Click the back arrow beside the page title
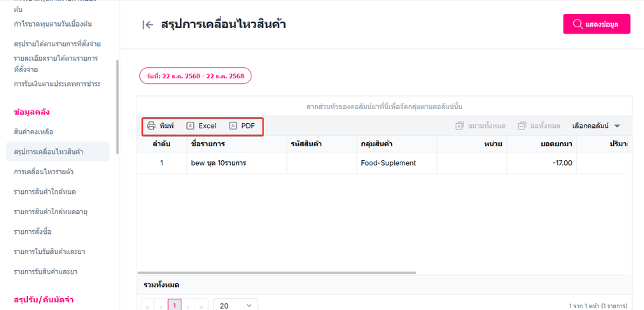 click(x=148, y=25)
